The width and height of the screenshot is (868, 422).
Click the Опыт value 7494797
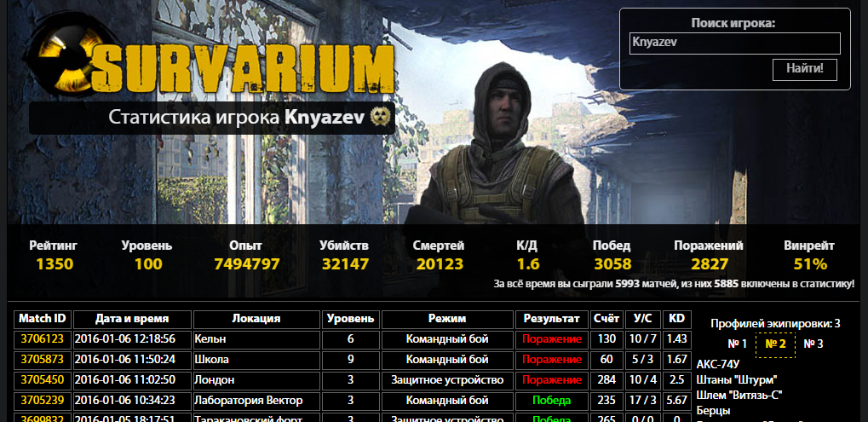click(247, 264)
